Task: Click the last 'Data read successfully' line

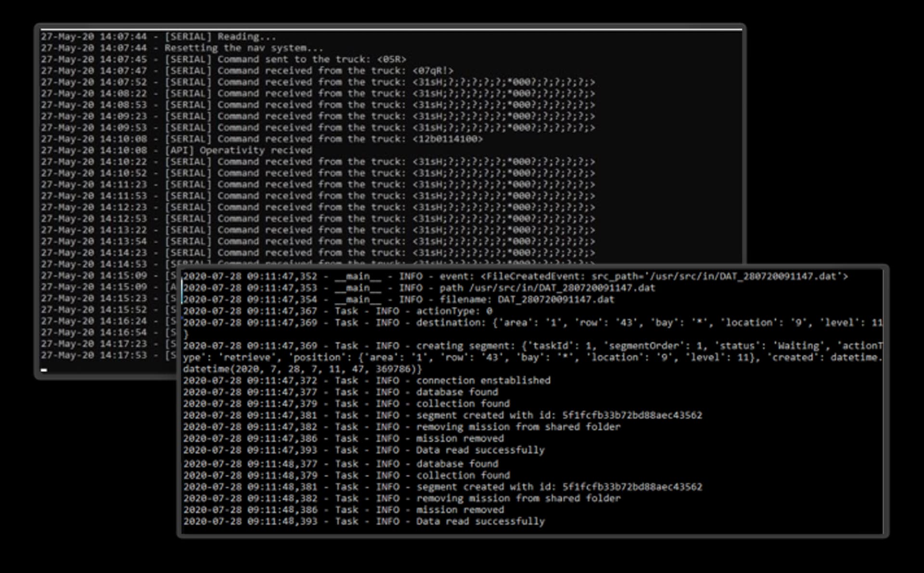Action: coord(480,522)
